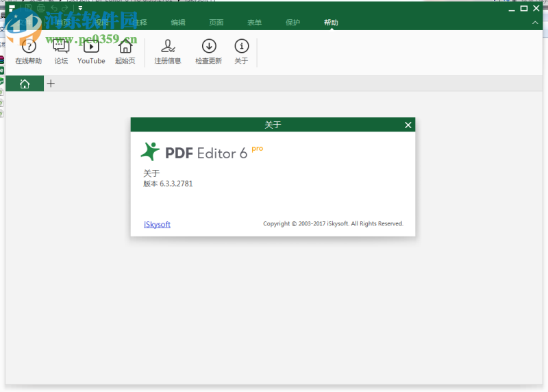Click the app icon in title bar
The height and width of the screenshot is (392, 548).
tap(12, 8)
